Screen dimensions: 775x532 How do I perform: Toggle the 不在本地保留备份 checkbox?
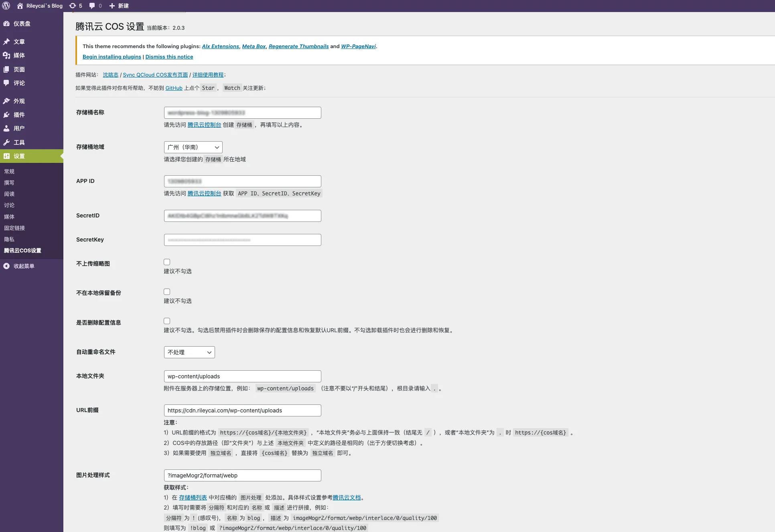click(x=167, y=292)
